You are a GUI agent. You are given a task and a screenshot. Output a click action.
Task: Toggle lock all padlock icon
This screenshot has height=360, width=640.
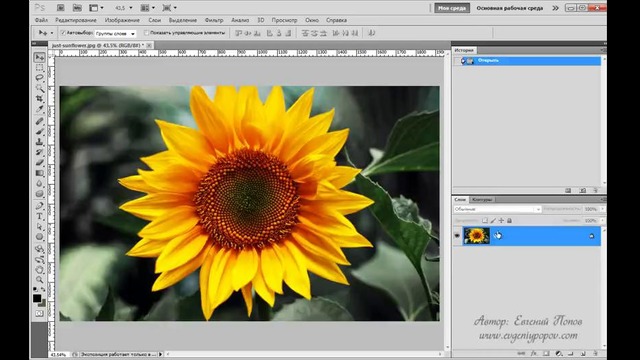point(509,220)
